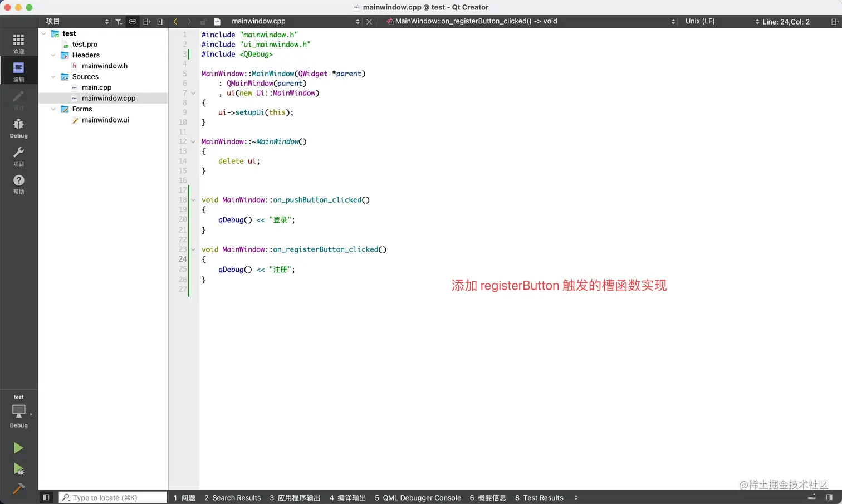Open the test kit selector monitor

18,412
